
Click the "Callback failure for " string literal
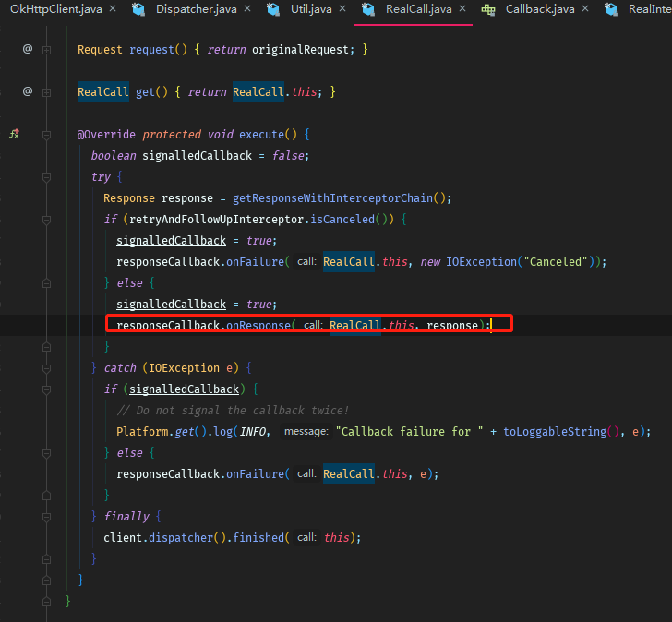click(x=409, y=431)
